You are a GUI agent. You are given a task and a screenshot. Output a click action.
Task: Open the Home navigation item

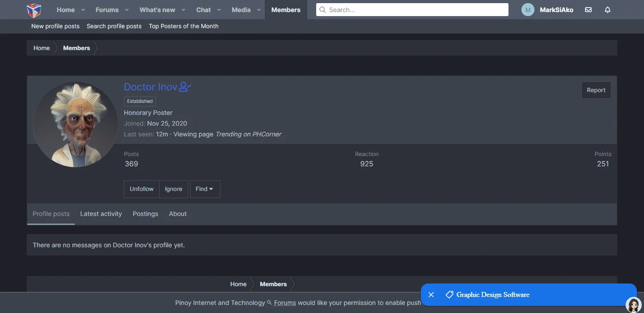66,10
